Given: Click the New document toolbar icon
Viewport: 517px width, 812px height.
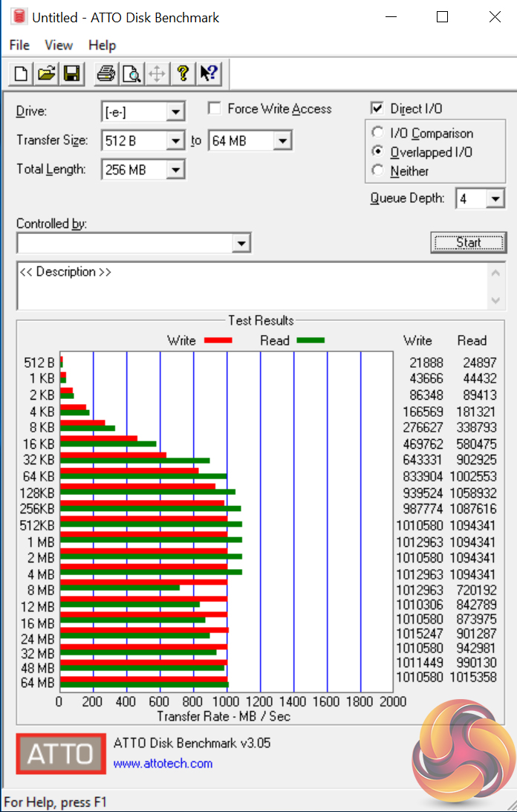Looking at the screenshot, I should tap(22, 74).
